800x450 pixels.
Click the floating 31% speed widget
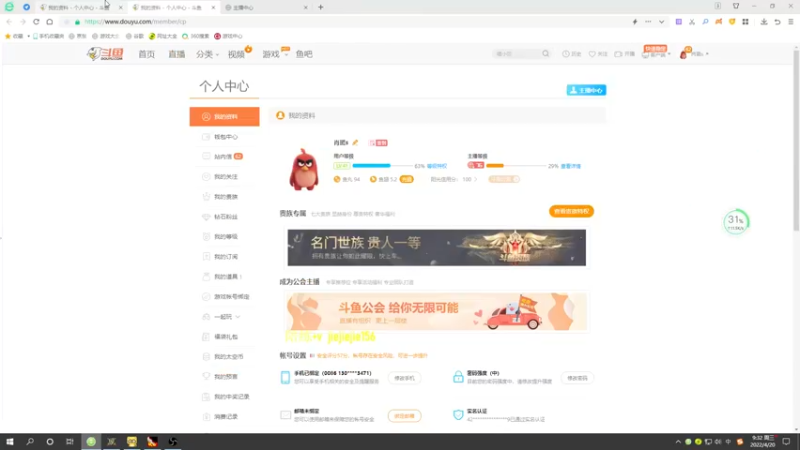pyautogui.click(x=736, y=222)
